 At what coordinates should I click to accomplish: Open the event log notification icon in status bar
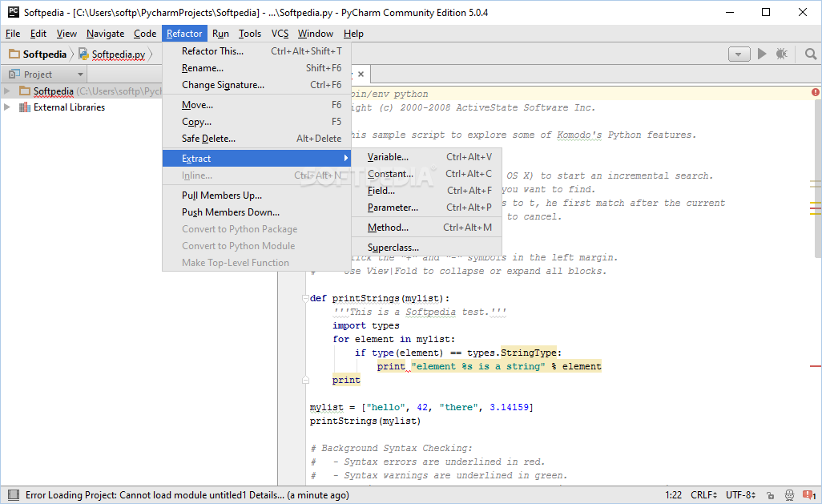pyautogui.click(x=809, y=495)
